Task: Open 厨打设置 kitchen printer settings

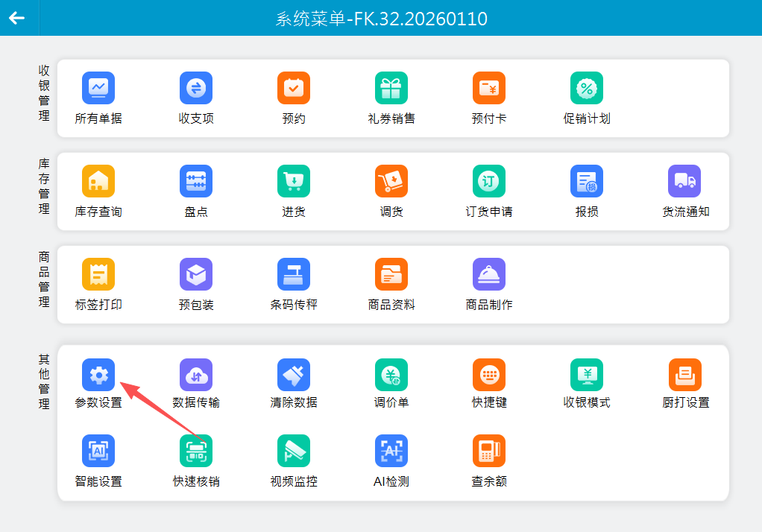Action: (684, 375)
